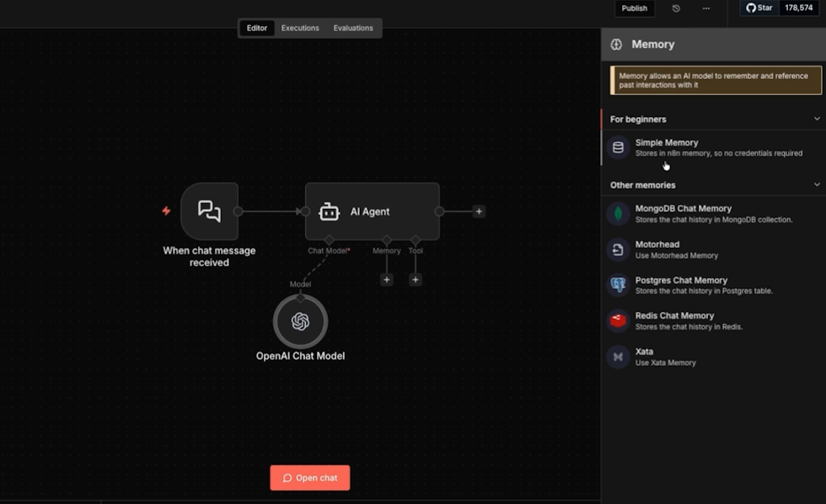The image size is (826, 504).
Task: Choose Postgres Chat Memory by its title
Action: 681,280
